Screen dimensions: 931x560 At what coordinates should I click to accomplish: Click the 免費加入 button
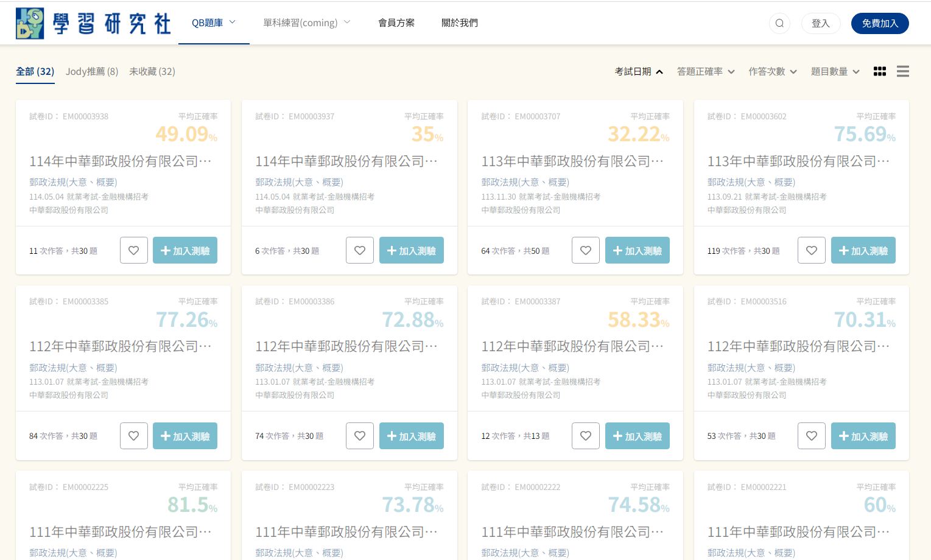[x=879, y=24]
